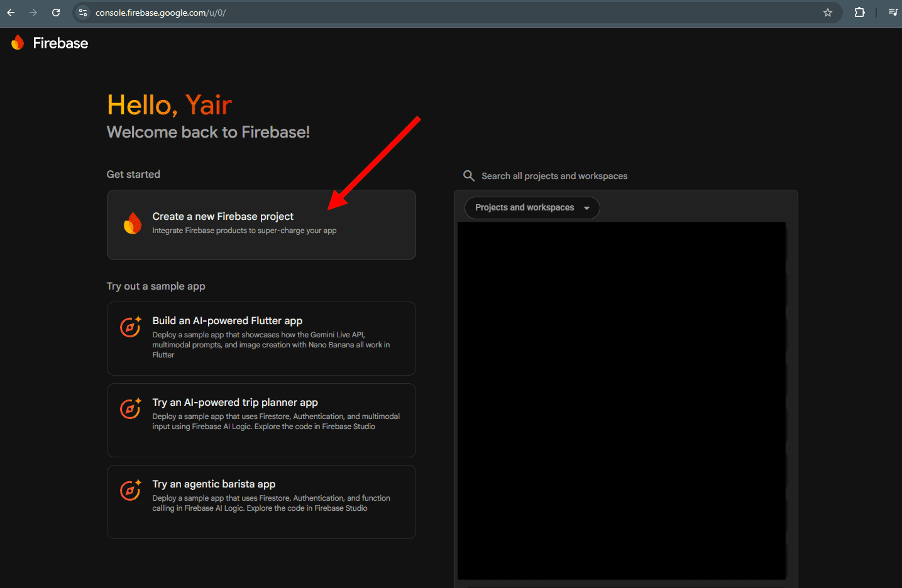Viewport: 902px width, 588px height.
Task: Click the browser forward arrow
Action: coord(33,13)
